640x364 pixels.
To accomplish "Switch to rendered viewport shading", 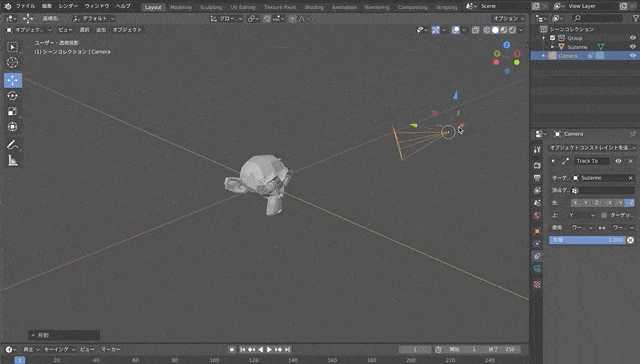I will coord(512,30).
